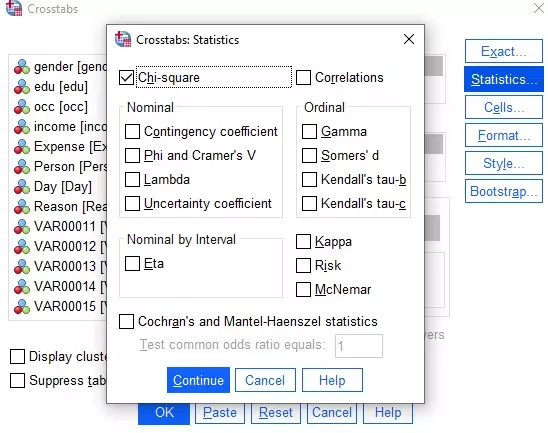The width and height of the screenshot is (548, 433).
Task: Click OK in the Crosstabs window
Action: [164, 414]
